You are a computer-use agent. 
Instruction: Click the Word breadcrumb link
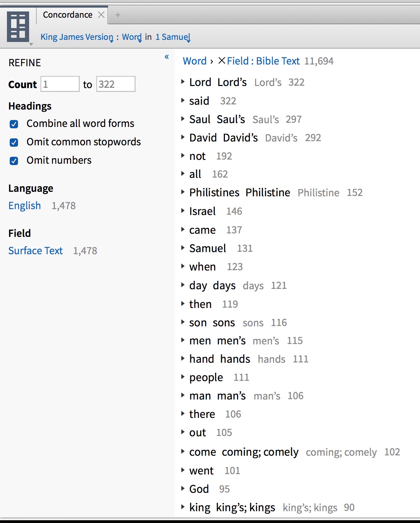tap(195, 61)
